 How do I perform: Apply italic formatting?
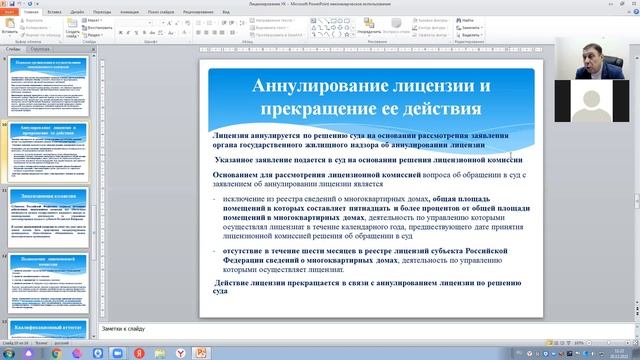[x=128, y=33]
